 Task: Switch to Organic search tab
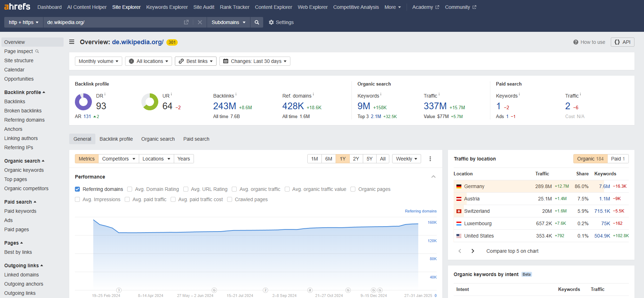tap(158, 139)
